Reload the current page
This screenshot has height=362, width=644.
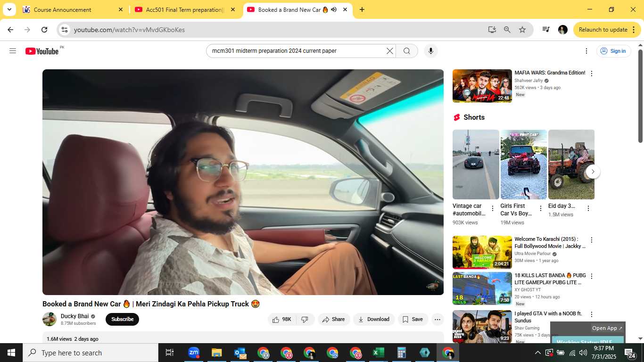click(44, 30)
